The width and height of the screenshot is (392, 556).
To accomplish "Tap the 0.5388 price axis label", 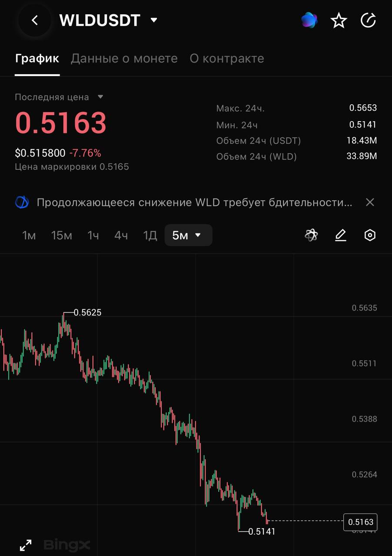I will [364, 419].
